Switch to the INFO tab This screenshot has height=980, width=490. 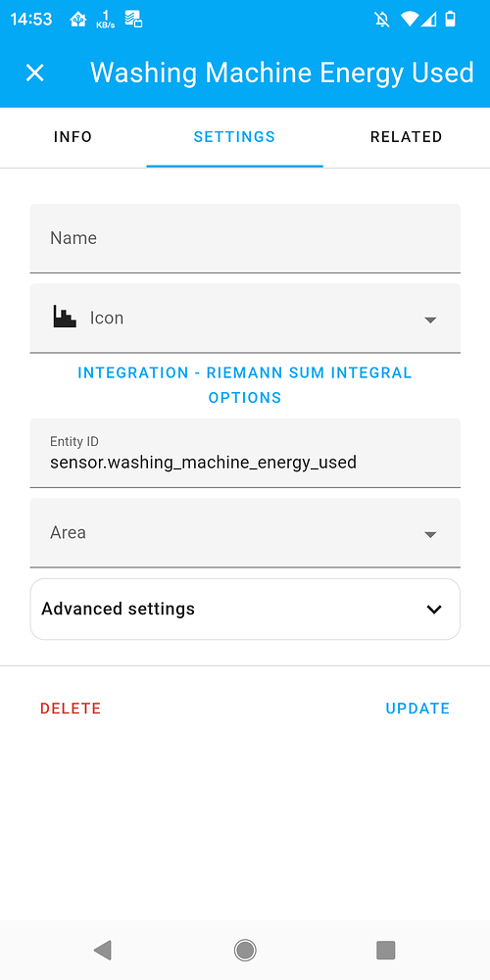[73, 137]
